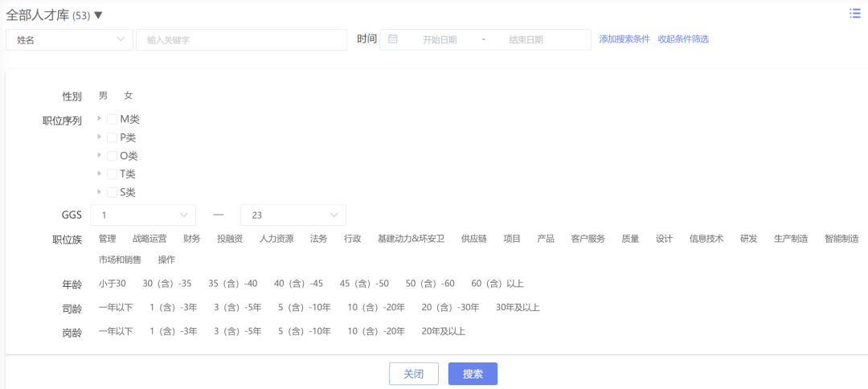Viewport: 868px width, 389px height.
Task: Select job family 设计
Action: [x=665, y=239]
